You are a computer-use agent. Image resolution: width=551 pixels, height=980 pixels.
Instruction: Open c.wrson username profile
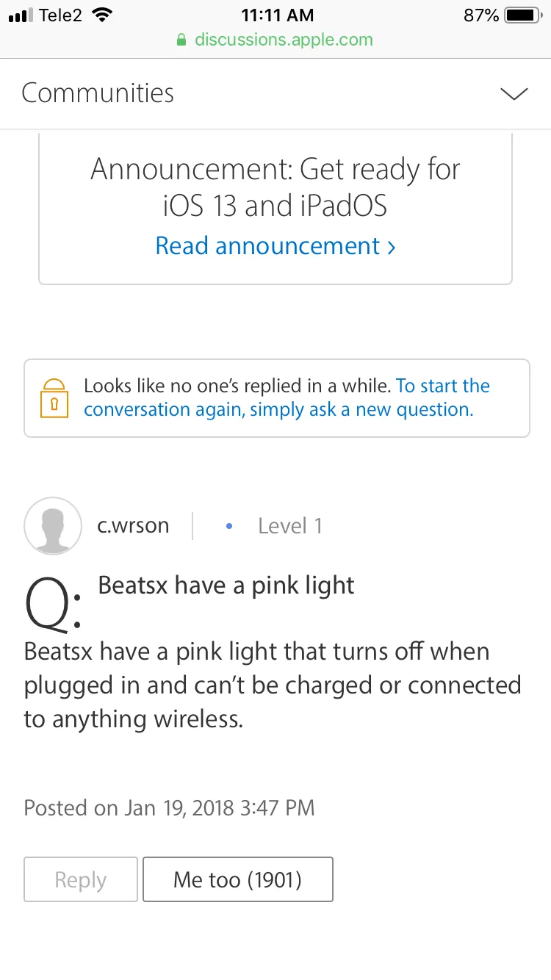[x=133, y=526]
